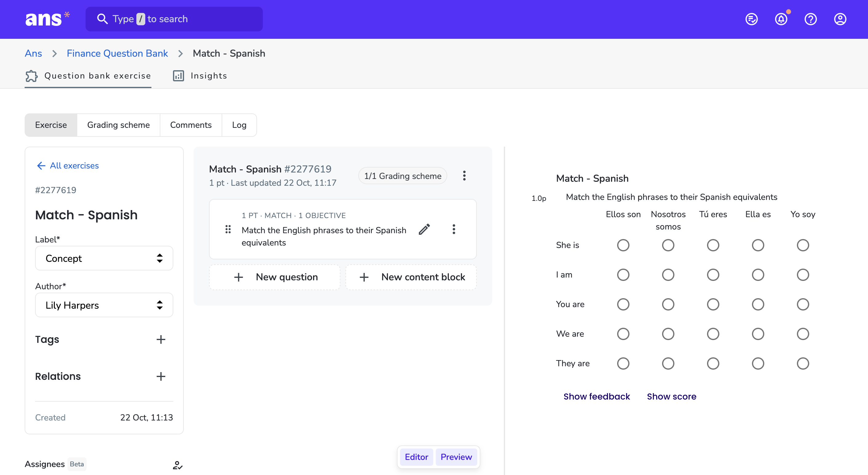Click Created date 22 Oct, 11:13

(146, 418)
